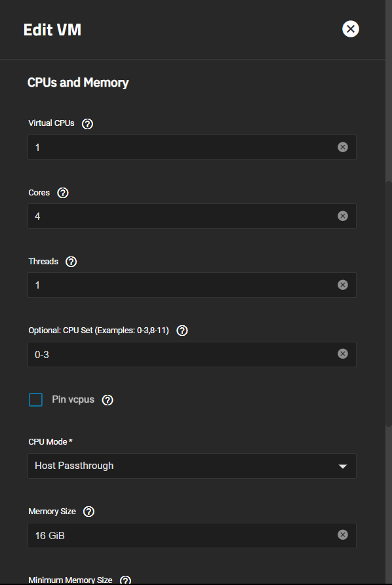The image size is (392, 585).
Task: Clear the 16 GiB memory value
Action: 343,535
